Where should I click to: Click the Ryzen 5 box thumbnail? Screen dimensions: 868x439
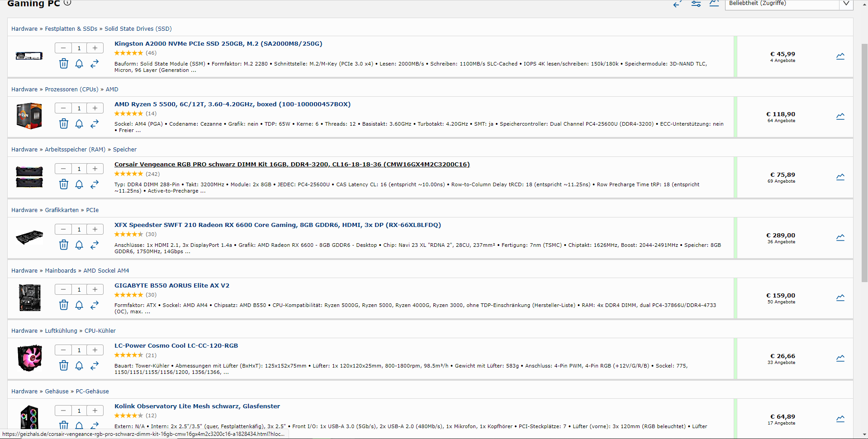click(x=29, y=116)
